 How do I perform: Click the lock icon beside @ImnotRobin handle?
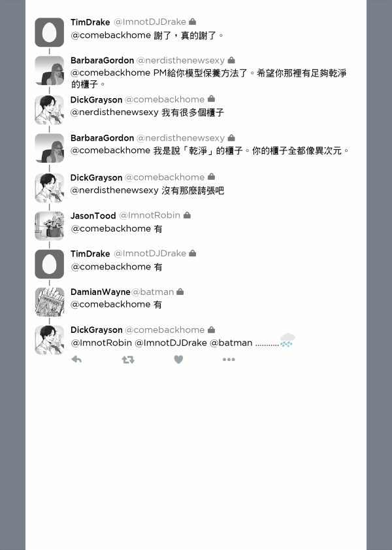[x=187, y=215]
